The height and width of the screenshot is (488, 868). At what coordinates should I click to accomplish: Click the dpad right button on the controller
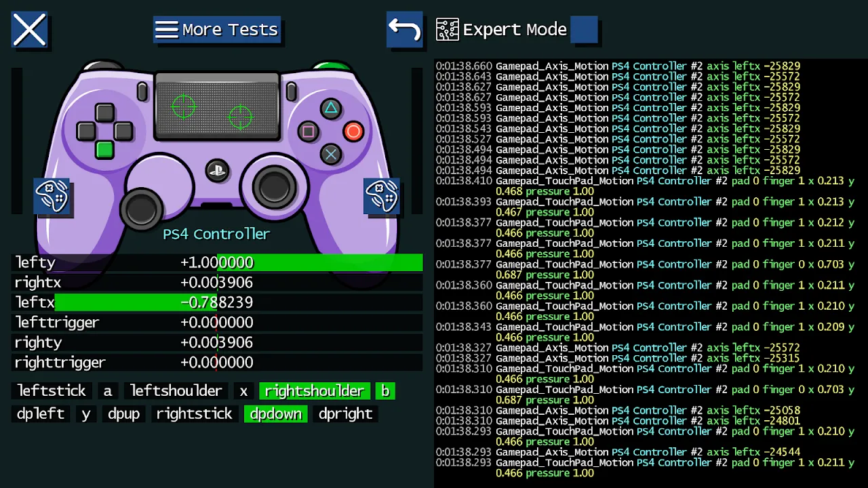pos(123,131)
